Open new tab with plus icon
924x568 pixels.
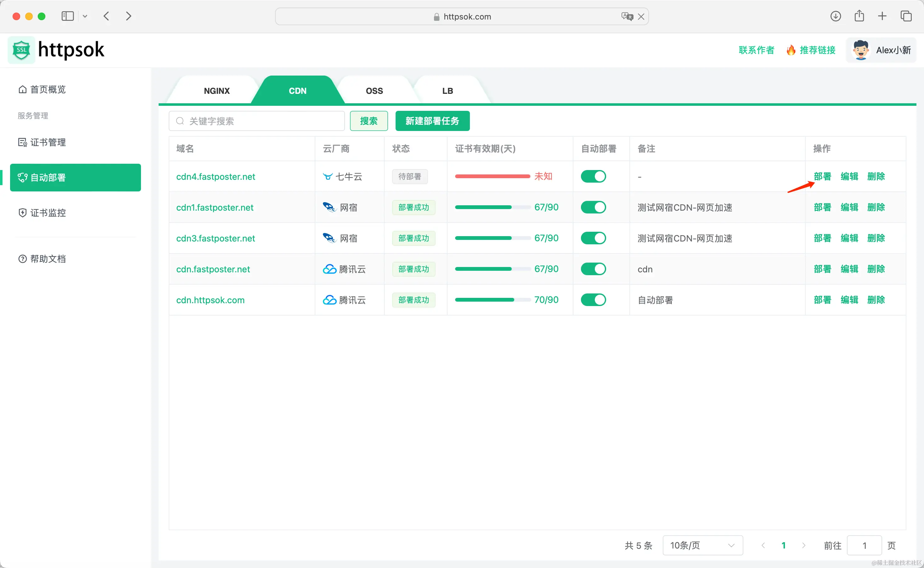(882, 16)
